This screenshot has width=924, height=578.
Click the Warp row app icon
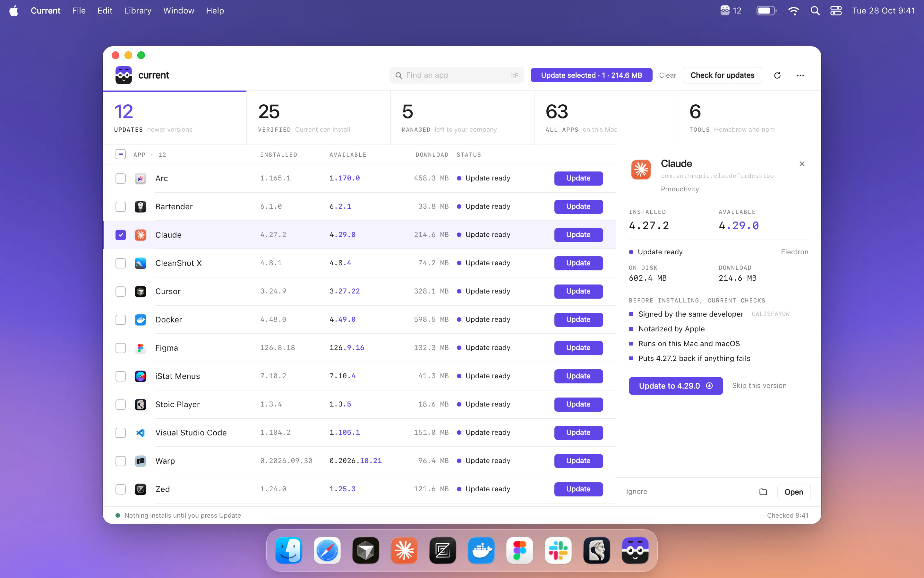point(141,461)
